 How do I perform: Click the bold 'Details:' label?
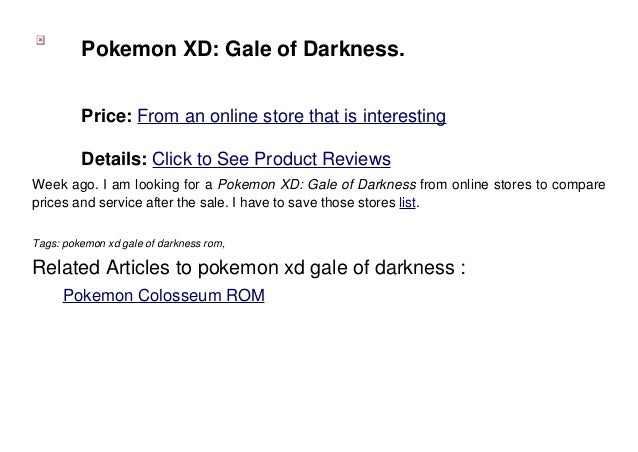(114, 159)
